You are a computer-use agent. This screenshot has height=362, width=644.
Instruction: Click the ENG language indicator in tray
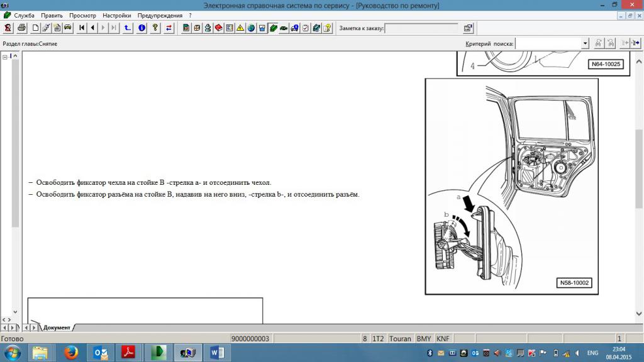click(592, 353)
